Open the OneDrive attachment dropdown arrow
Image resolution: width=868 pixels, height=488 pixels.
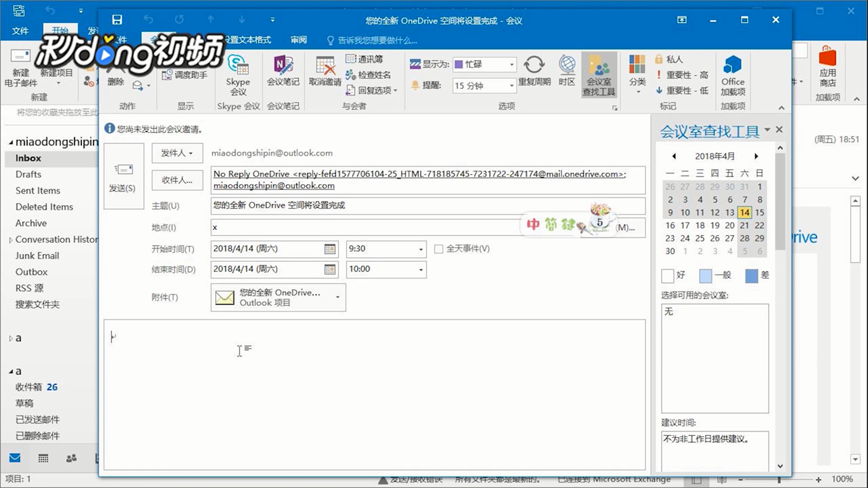coord(337,297)
